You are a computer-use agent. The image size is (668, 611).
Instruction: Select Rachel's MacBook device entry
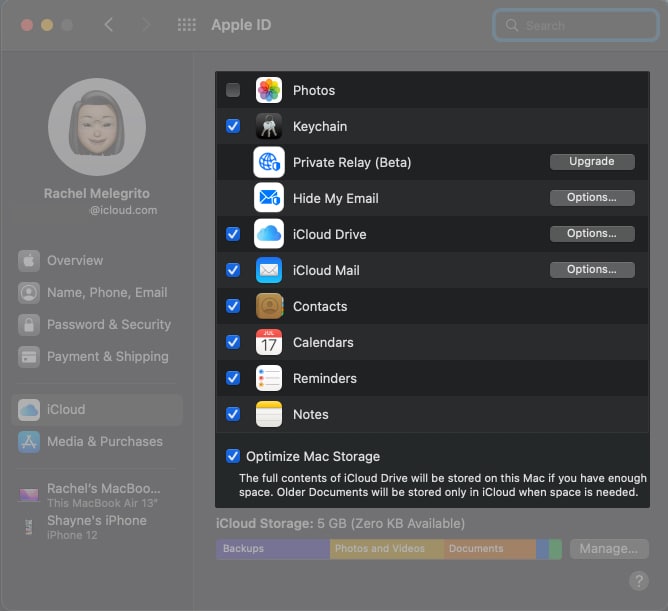tap(98, 495)
